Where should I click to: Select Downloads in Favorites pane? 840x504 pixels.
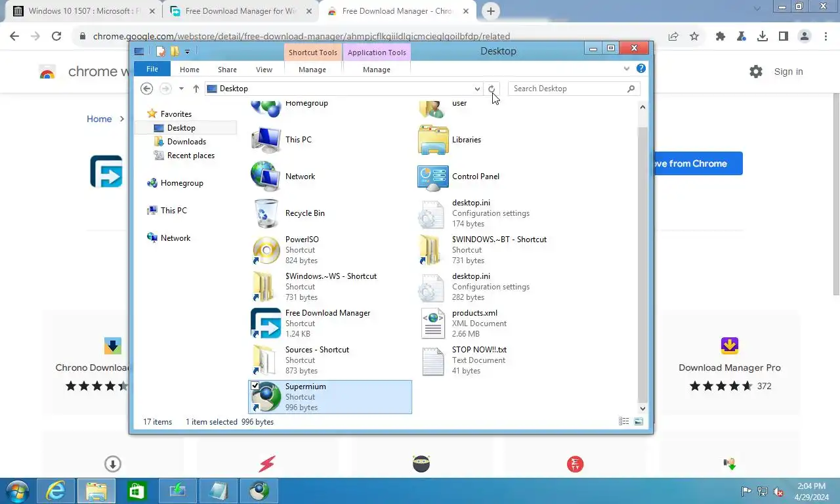(x=186, y=142)
